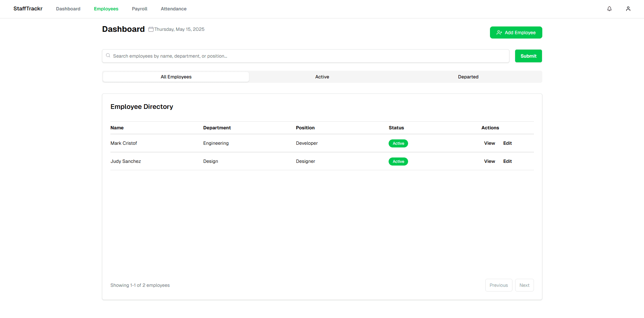Open the Employees nav item

pyautogui.click(x=106, y=9)
